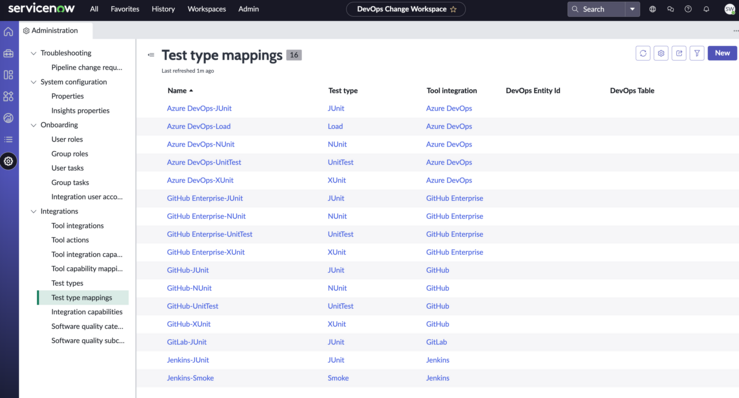Collapse the Onboarding section
Viewport: 739px width, 398px height.
click(33, 125)
